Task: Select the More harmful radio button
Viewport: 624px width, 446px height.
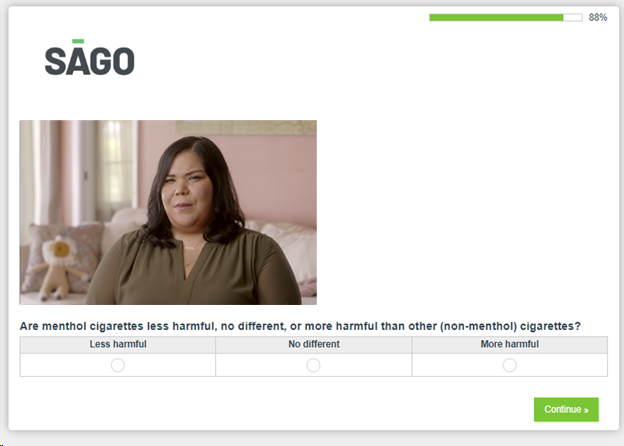Action: coord(509,365)
